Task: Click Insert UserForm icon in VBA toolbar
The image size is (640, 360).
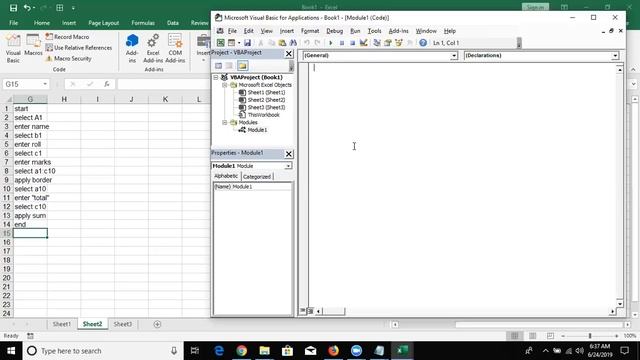Action: tap(231, 43)
